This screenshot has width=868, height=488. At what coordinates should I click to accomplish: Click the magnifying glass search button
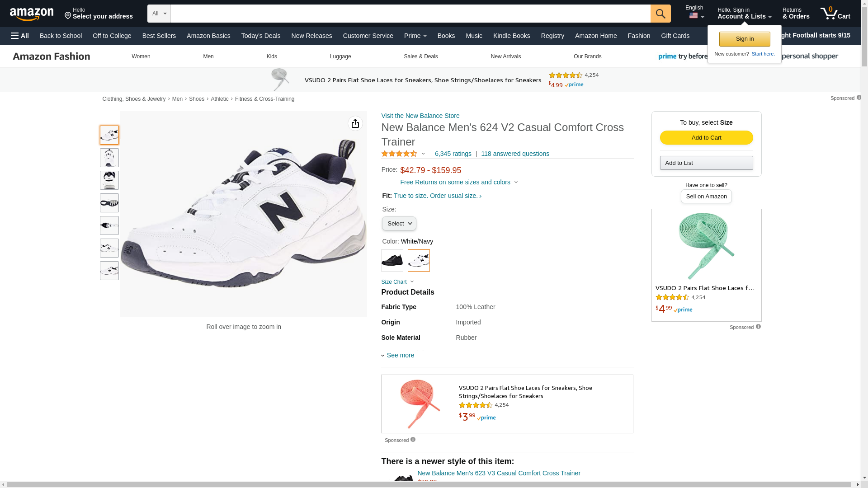[660, 14]
